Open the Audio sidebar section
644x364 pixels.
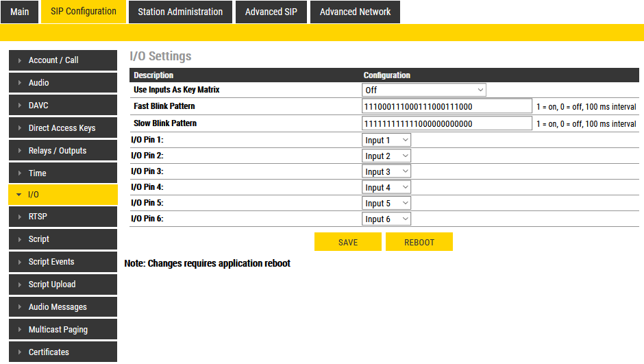[62, 83]
